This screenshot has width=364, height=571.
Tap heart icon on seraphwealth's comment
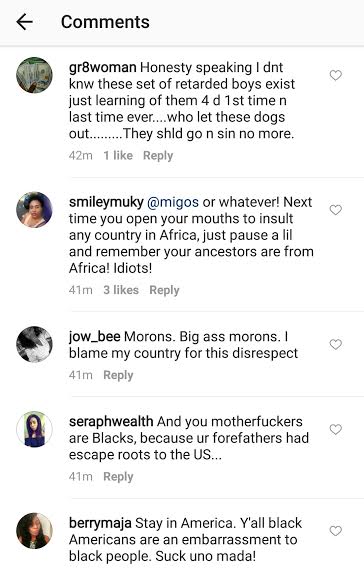(336, 429)
